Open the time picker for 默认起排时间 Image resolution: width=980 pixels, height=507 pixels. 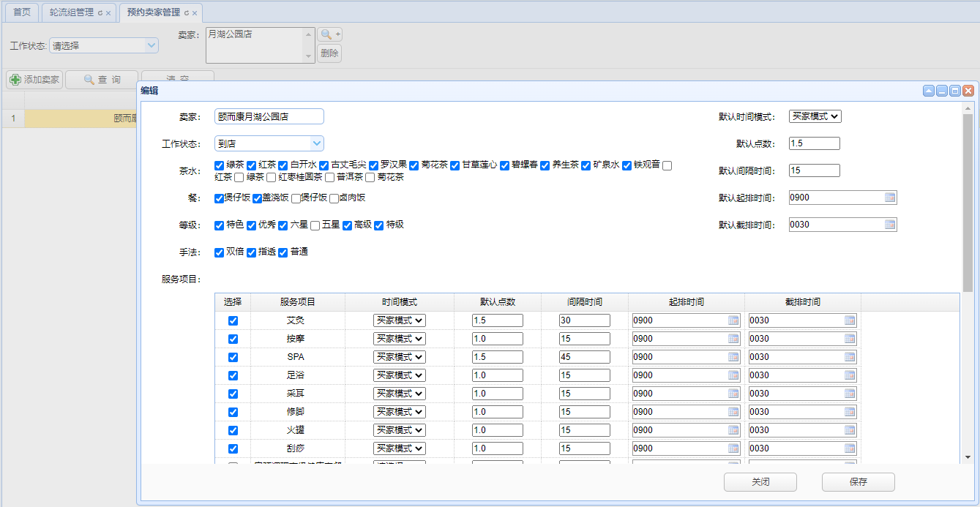click(x=890, y=198)
